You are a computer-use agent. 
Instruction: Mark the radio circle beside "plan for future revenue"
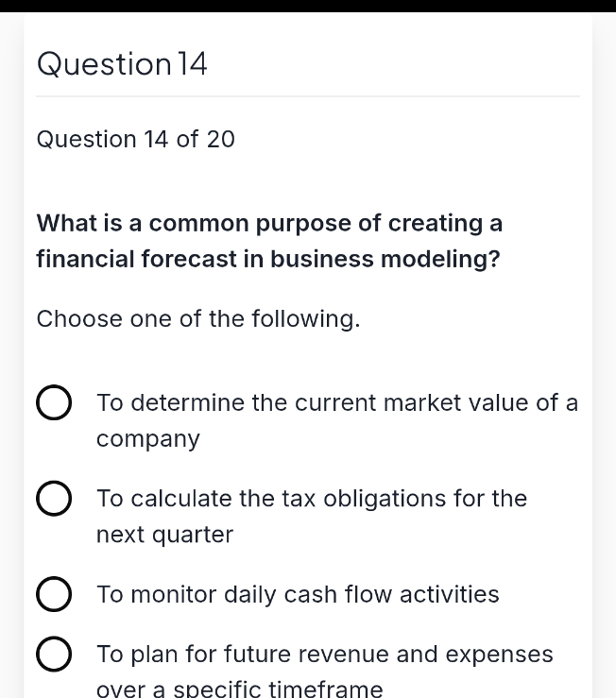tap(54, 654)
